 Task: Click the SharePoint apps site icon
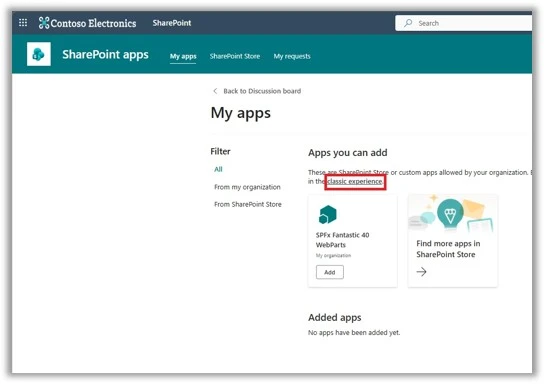[x=39, y=54]
